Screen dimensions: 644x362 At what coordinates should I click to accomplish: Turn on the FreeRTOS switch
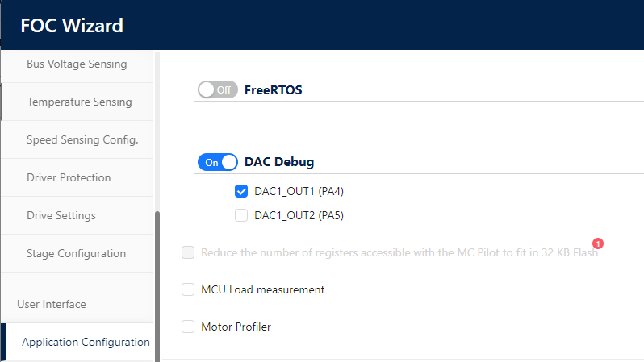click(x=218, y=89)
